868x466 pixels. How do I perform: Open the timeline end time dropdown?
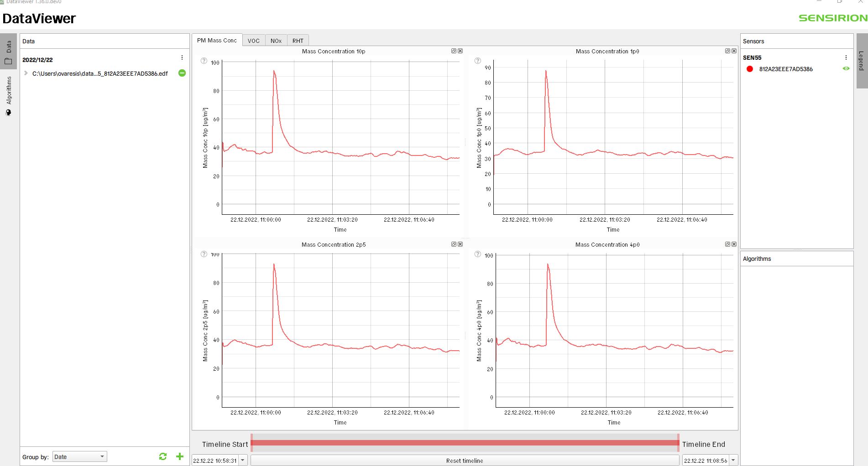[733, 461]
